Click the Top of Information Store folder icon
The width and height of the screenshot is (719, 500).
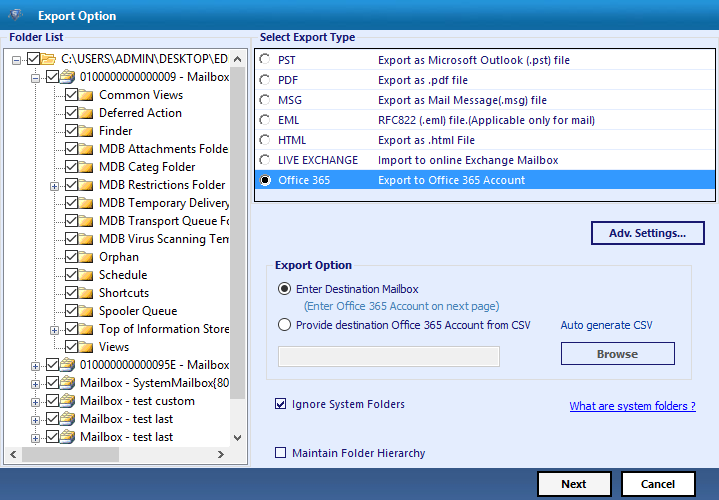(86, 329)
